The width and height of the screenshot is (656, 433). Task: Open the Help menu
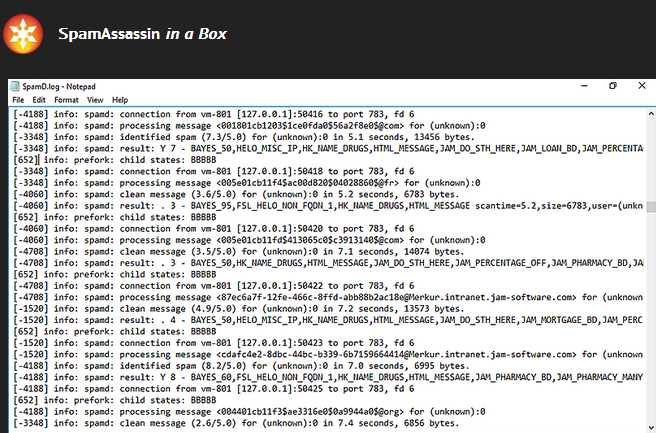(120, 100)
